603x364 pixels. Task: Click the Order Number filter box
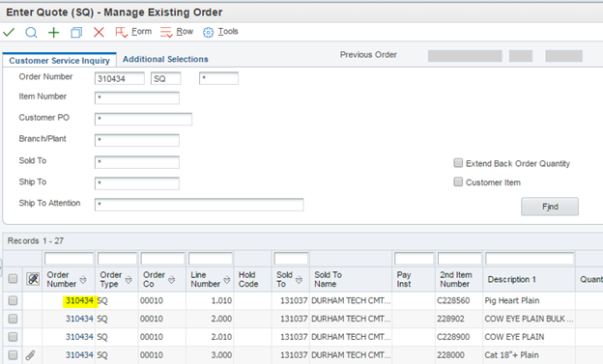70,259
